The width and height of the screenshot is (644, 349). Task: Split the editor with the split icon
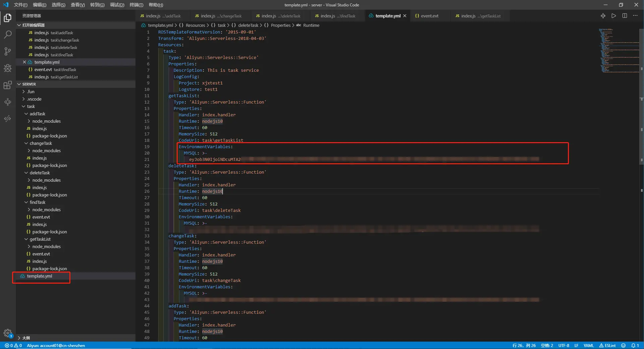625,16
